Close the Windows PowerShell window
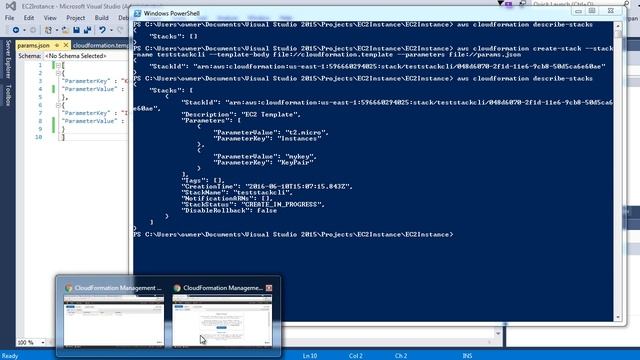This screenshot has height=360, width=640. point(611,11)
